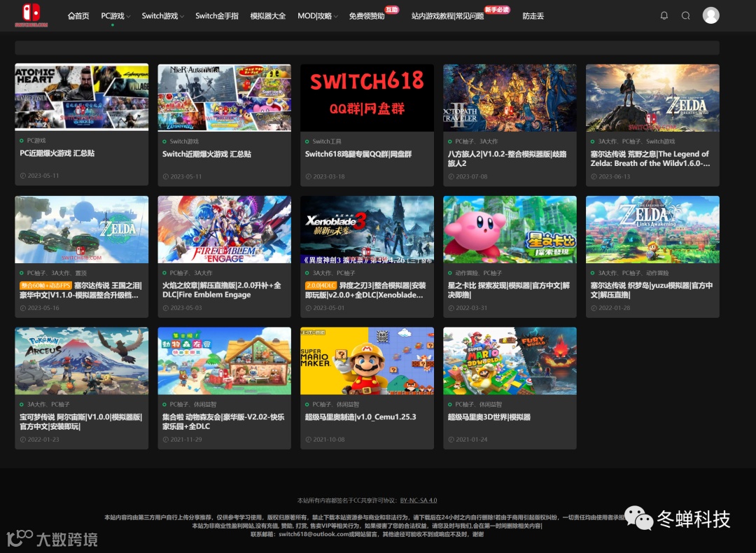Open the notification bell icon
The image size is (756, 553).
pos(664,15)
